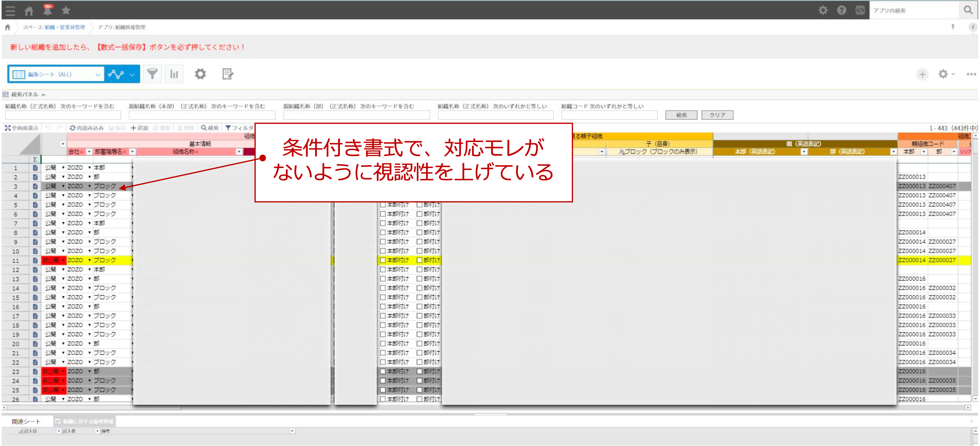
Task: Click the add record plus icon
Action: [922, 74]
